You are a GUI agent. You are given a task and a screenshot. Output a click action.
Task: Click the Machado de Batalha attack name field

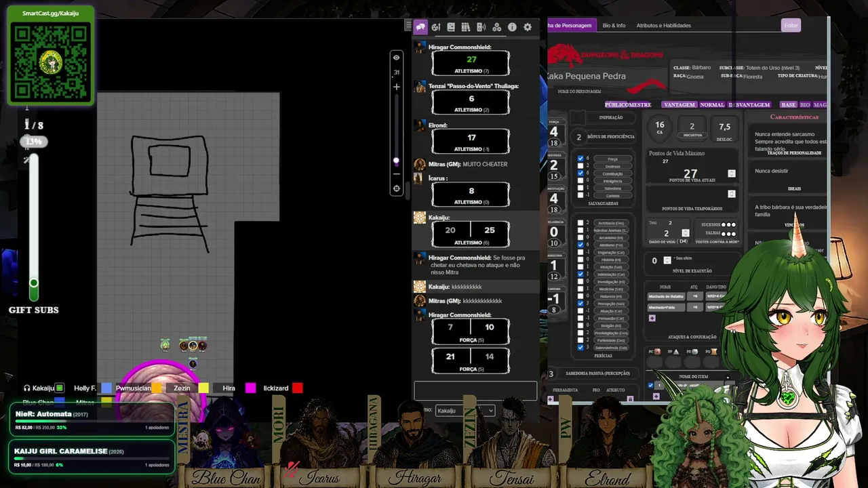click(x=666, y=296)
